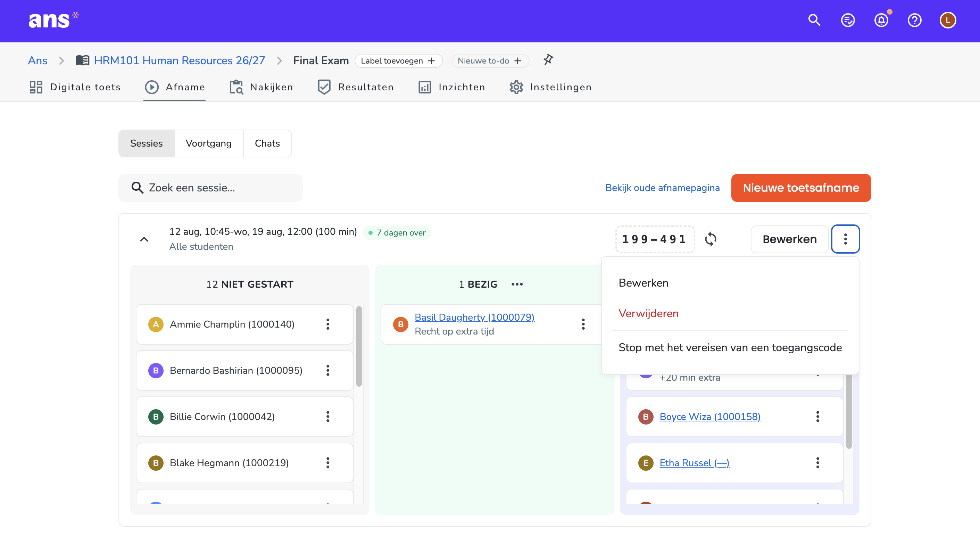Click the Bernardo Bashirian (1000095) name
Viewport: 980px width, 535px height.
pos(236,370)
